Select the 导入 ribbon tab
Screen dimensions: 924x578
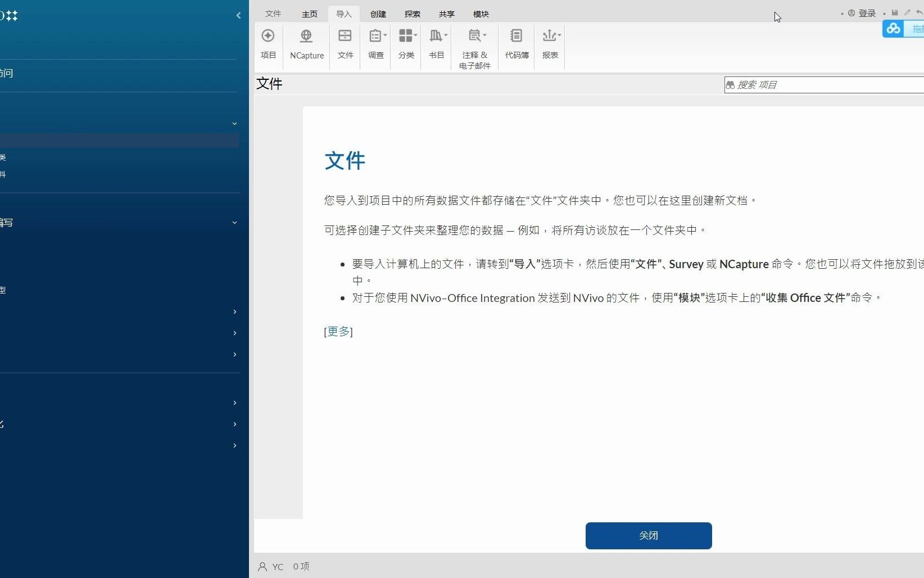tap(344, 13)
